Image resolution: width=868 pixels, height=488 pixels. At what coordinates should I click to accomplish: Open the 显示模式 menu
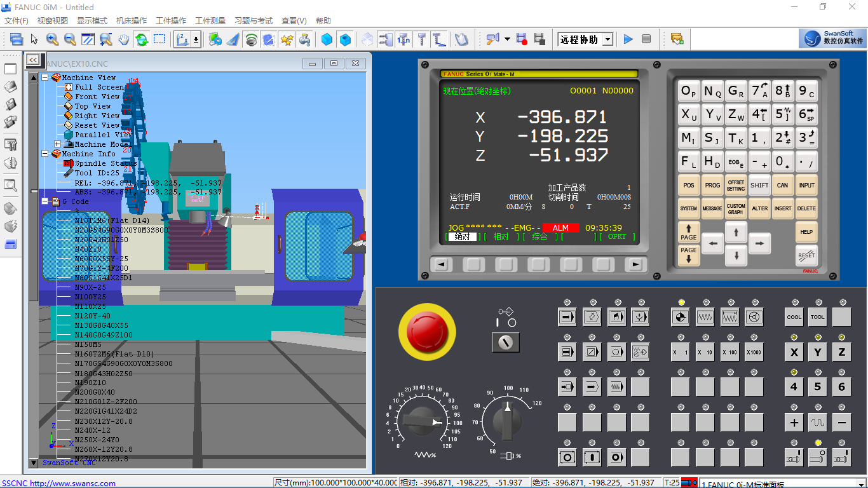click(92, 21)
